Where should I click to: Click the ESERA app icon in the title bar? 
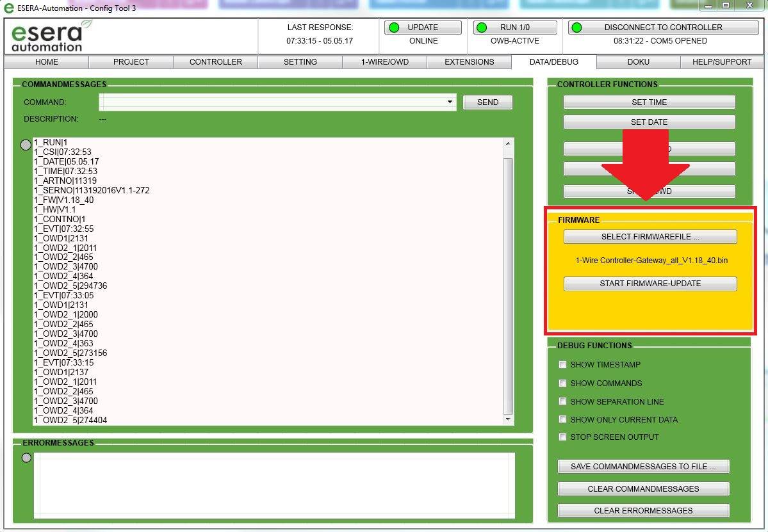[x=9, y=8]
